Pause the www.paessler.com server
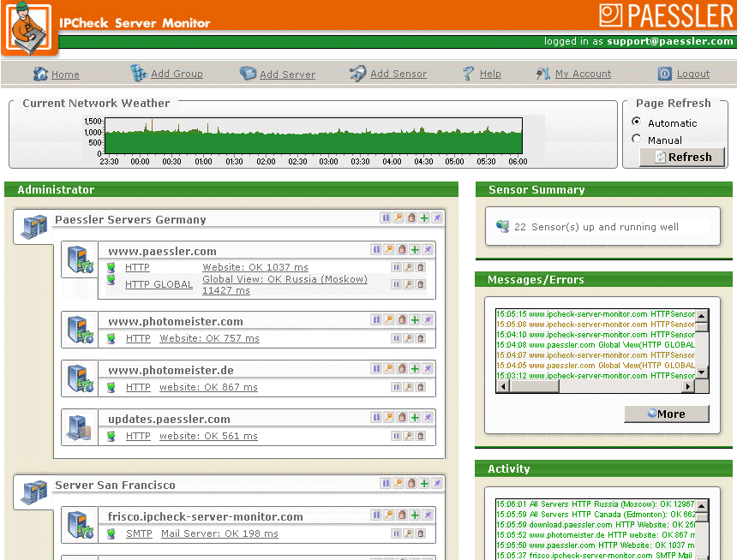The height and width of the screenshot is (560, 737). [376, 249]
